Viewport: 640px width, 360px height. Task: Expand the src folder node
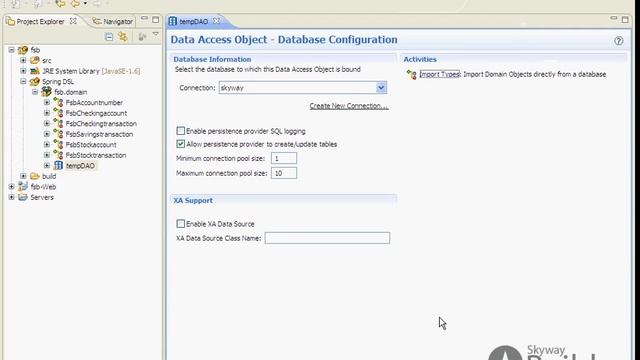coord(23,60)
